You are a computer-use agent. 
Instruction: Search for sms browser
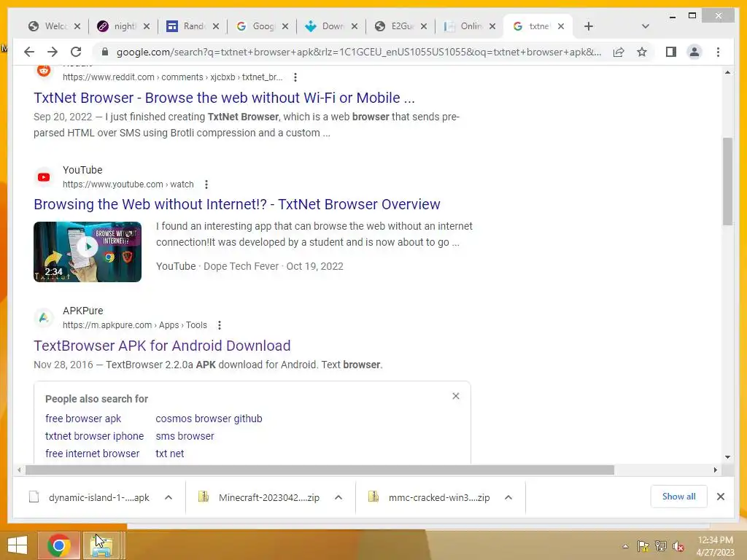pyautogui.click(x=185, y=436)
